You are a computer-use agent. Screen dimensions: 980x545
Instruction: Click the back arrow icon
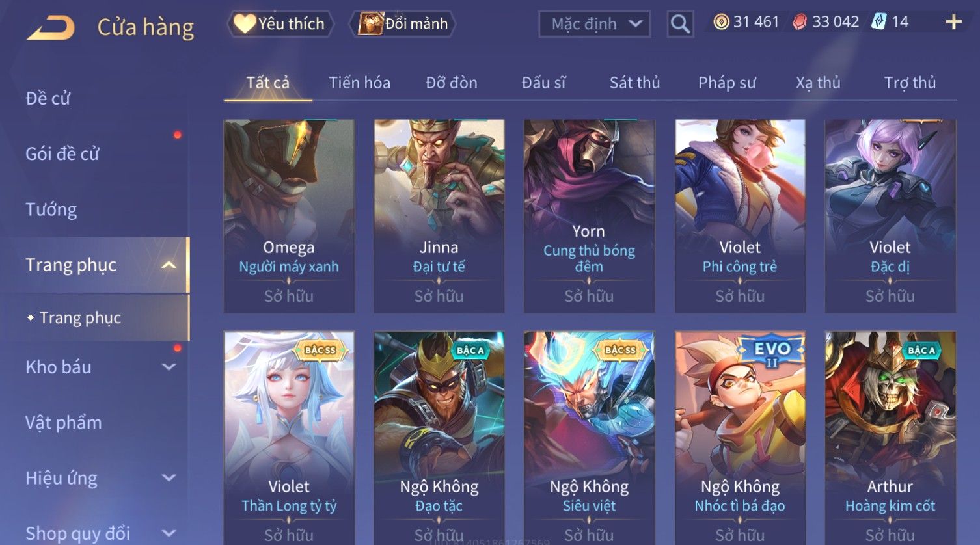pyautogui.click(x=51, y=28)
